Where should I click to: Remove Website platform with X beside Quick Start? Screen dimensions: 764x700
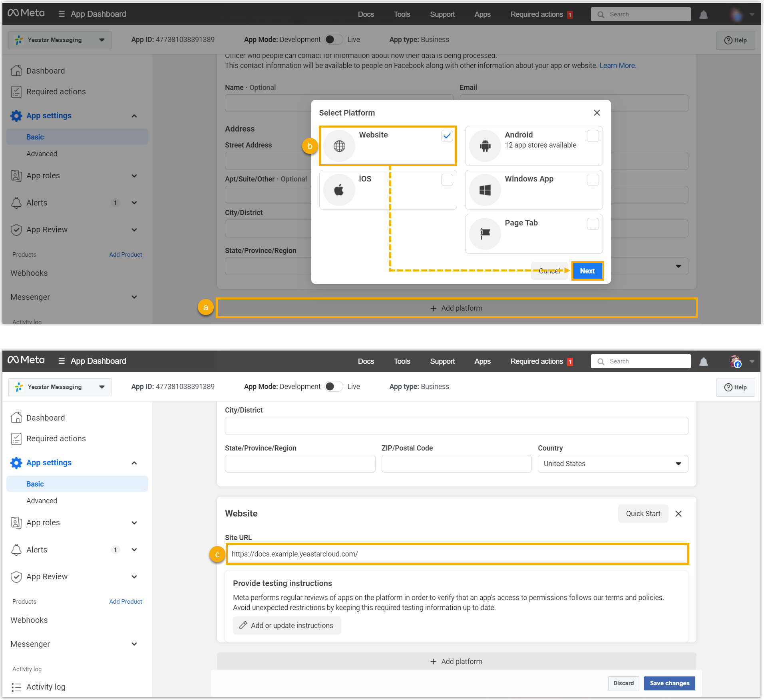pos(678,514)
